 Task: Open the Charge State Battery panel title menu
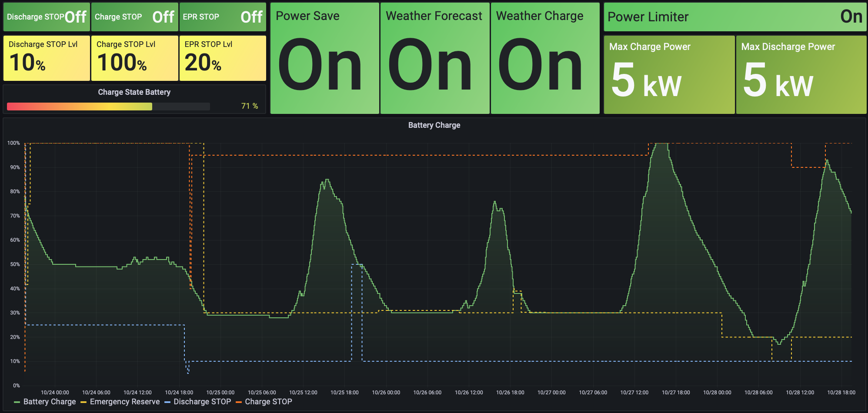point(134,92)
